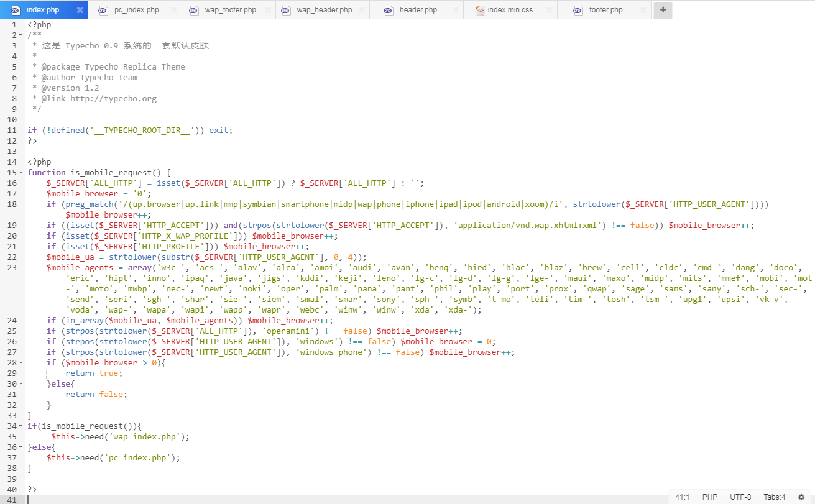
Task: Click 'return true;' on line 29
Action: click(94, 373)
